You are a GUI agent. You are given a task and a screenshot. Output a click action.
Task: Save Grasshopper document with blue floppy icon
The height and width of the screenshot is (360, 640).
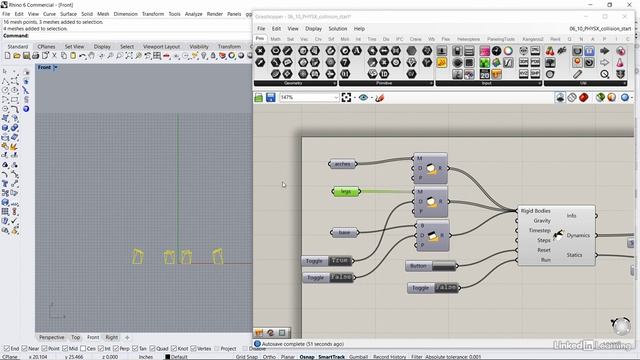(x=270, y=98)
